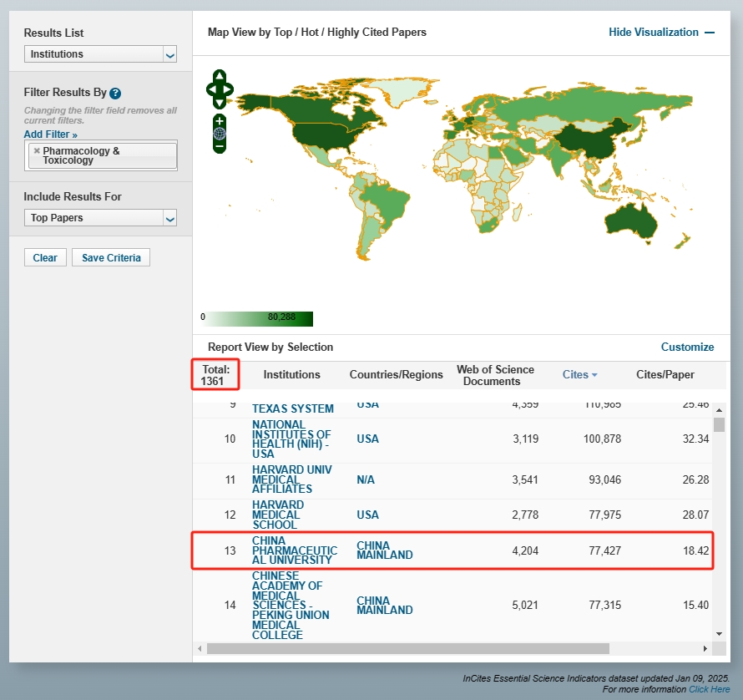Click documents value 5,021
The width and height of the screenshot is (743, 700).
click(x=525, y=605)
